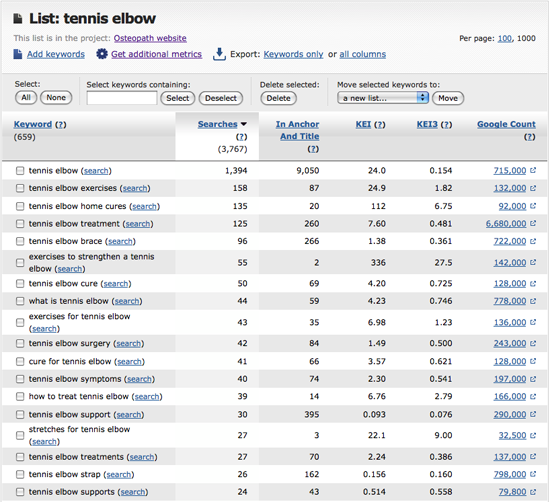The image size is (550, 502).
Task: Open external link icon beside 6,680,000
Action: pos(533,223)
